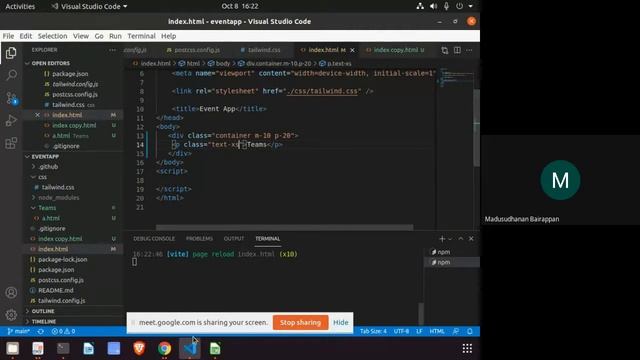The width and height of the screenshot is (640, 360).
Task: Open the terminal launch profile dropdown
Action: tap(450, 239)
